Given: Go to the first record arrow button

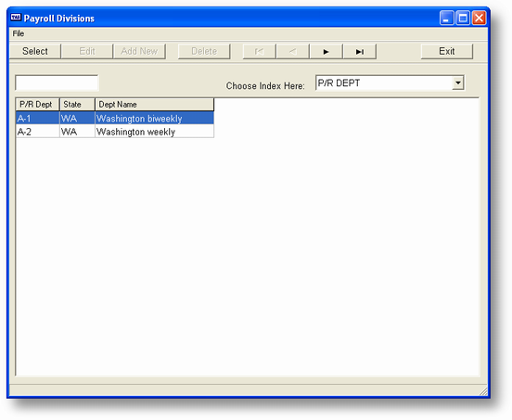Looking at the screenshot, I should 260,51.
